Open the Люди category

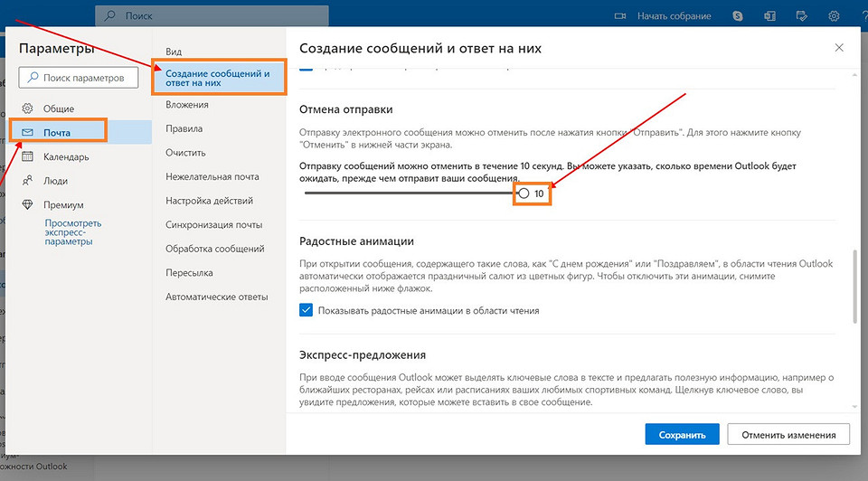point(80,181)
